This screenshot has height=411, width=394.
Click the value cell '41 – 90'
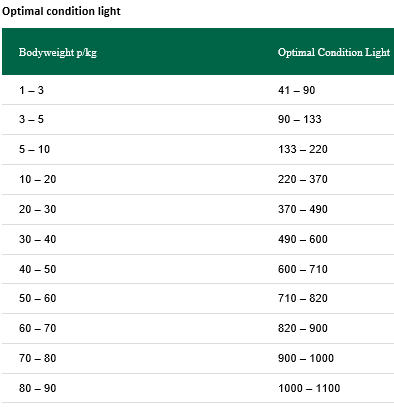297,90
